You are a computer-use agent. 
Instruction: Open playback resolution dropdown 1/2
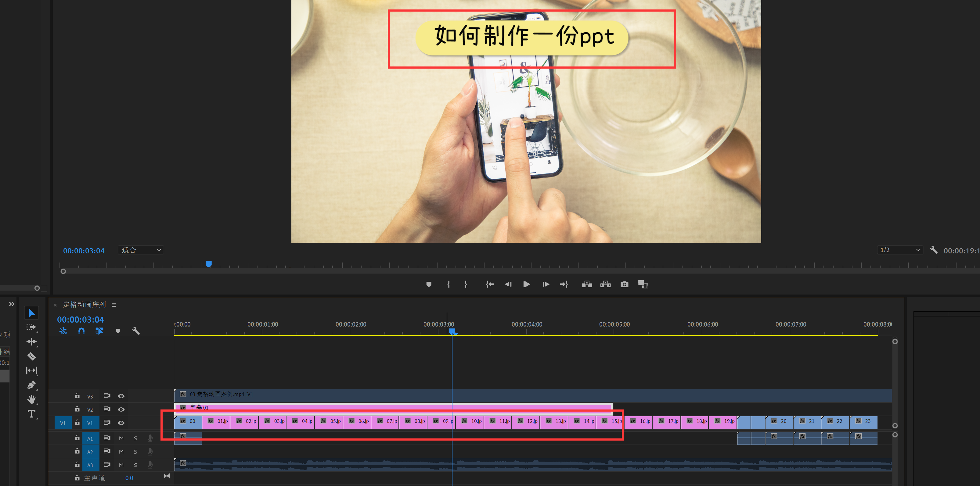(x=900, y=250)
